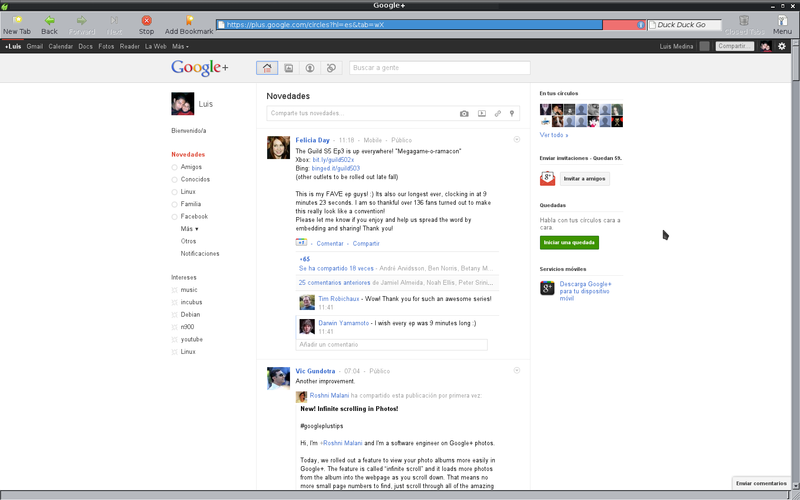Open Vic Gundotra's profile picture
800x500 pixels.
coord(279,379)
